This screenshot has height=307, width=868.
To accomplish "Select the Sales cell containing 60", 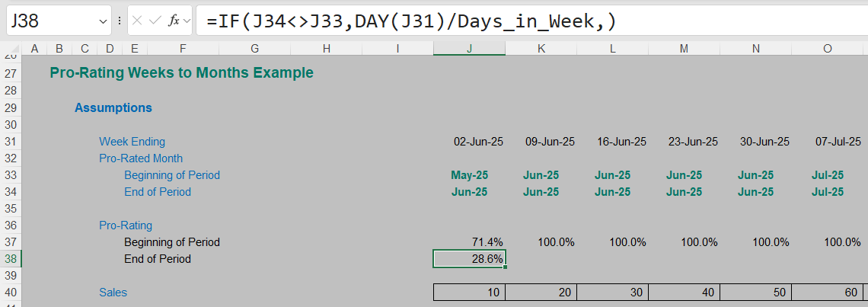I will point(828,293).
